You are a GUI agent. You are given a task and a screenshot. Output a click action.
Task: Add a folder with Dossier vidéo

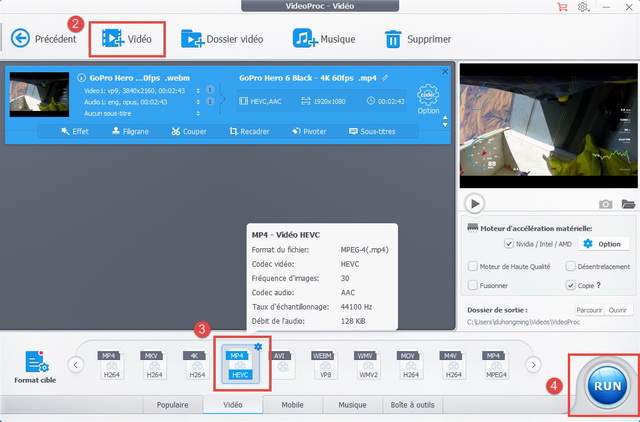click(222, 39)
